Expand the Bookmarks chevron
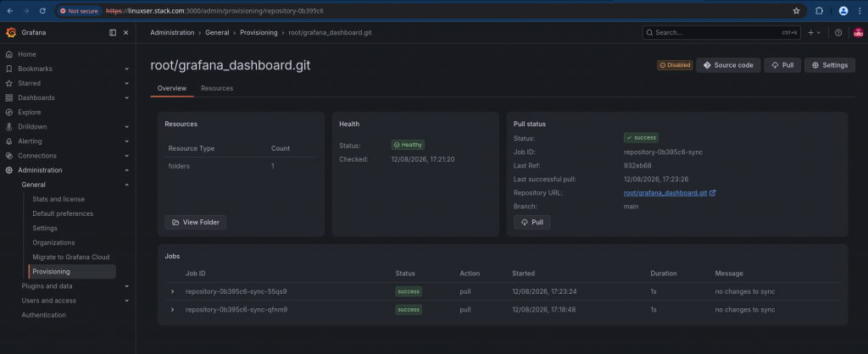Image resolution: width=868 pixels, height=354 pixels. [x=127, y=69]
